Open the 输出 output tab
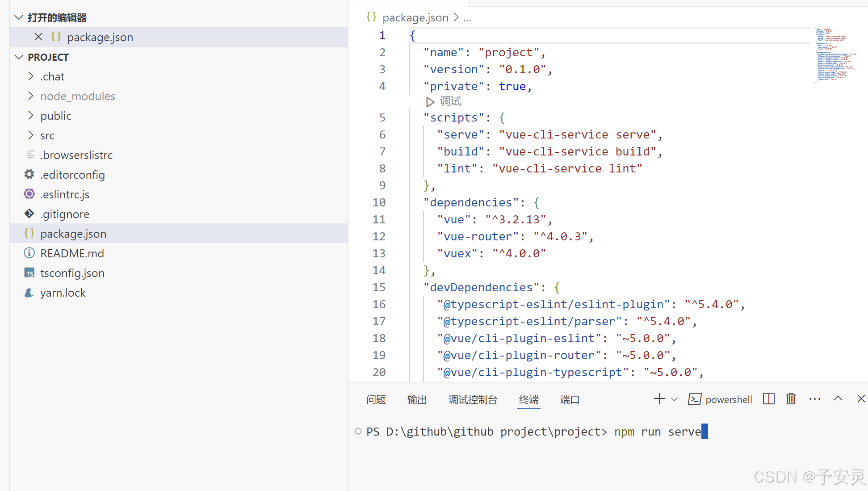Viewport: 868px width, 491px height. (x=417, y=399)
